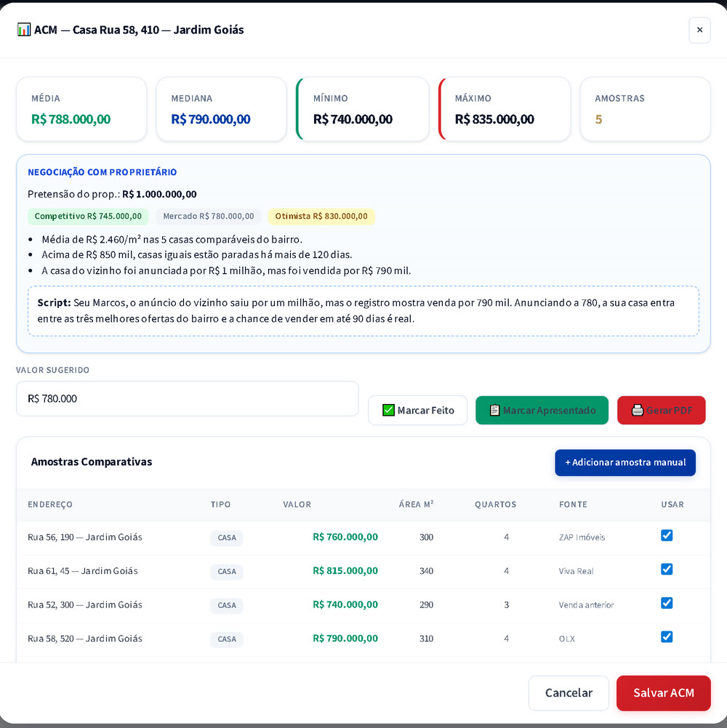Click the clipboard icon in Marcar Apresentado
Viewport: 727px width, 728px height.
pyautogui.click(x=495, y=410)
